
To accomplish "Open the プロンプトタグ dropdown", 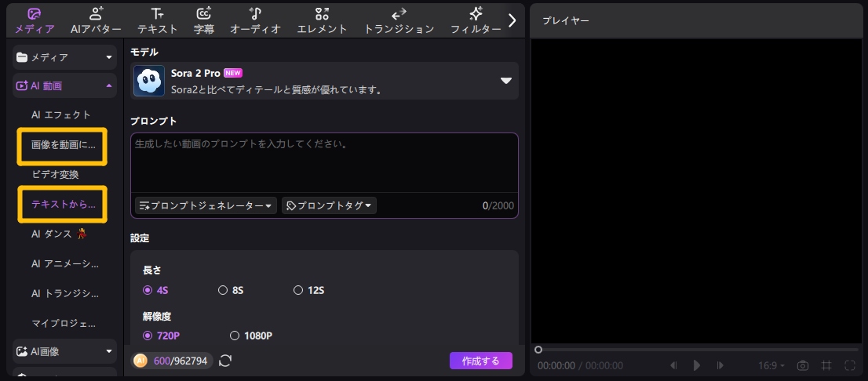I will coord(330,205).
